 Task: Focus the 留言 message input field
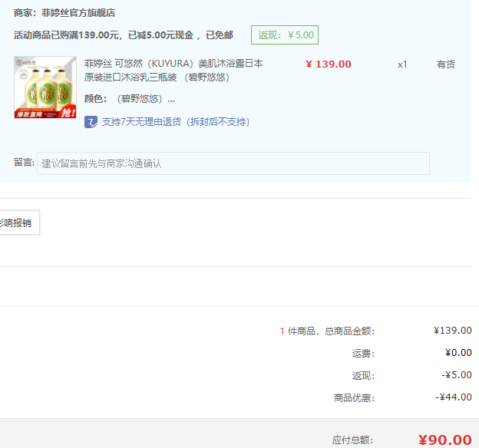(x=233, y=163)
